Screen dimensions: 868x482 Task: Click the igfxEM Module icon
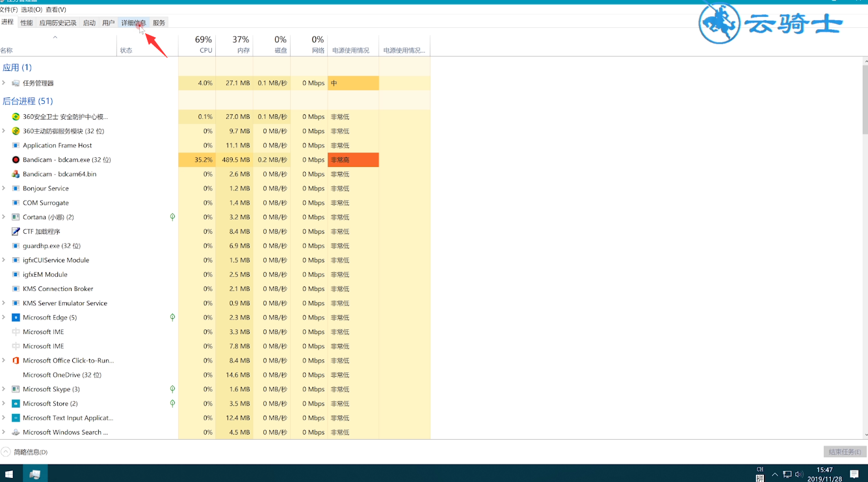click(16, 274)
